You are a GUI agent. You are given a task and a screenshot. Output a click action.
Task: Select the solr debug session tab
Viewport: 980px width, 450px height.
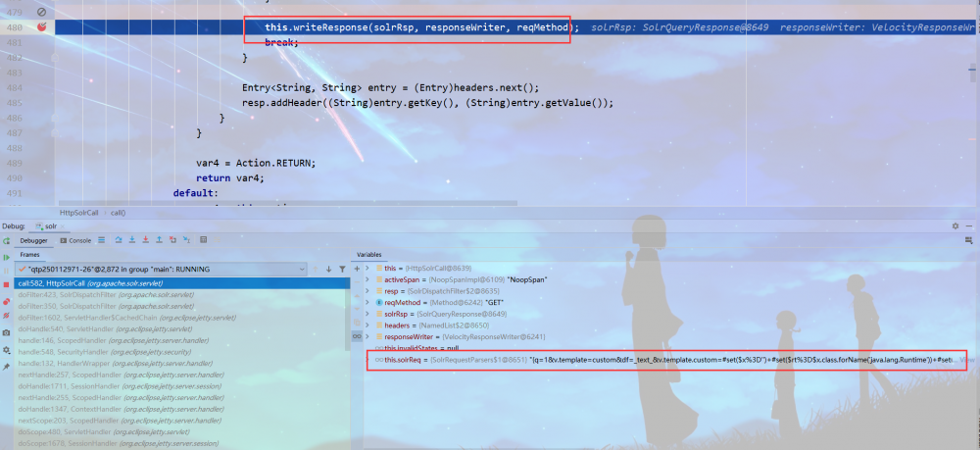pyautogui.click(x=52, y=225)
